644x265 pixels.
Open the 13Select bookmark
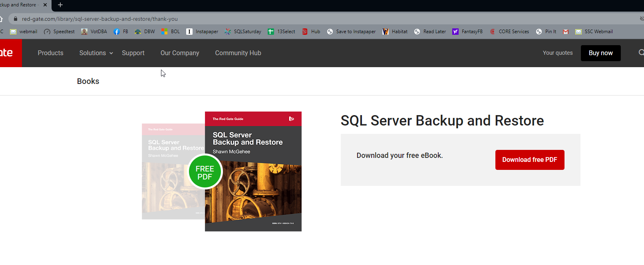click(282, 32)
